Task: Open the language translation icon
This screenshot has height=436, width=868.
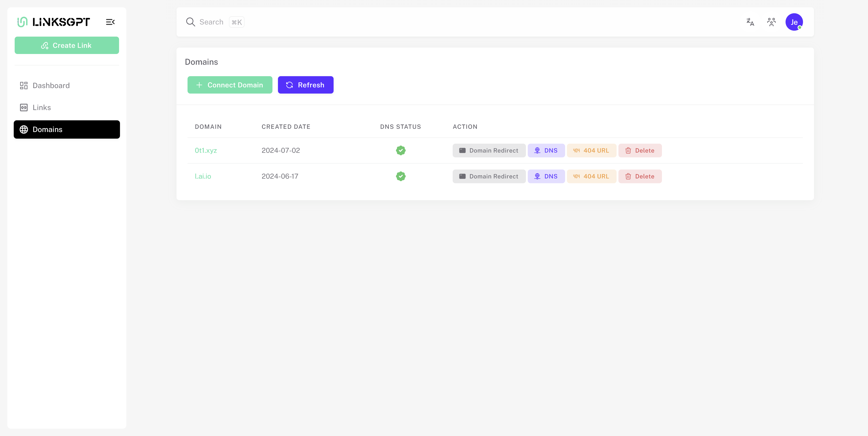Action: 750,22
